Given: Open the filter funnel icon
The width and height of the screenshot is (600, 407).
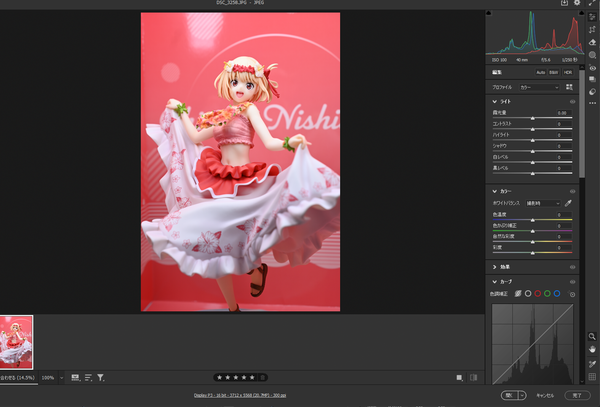Looking at the screenshot, I should tap(101, 378).
